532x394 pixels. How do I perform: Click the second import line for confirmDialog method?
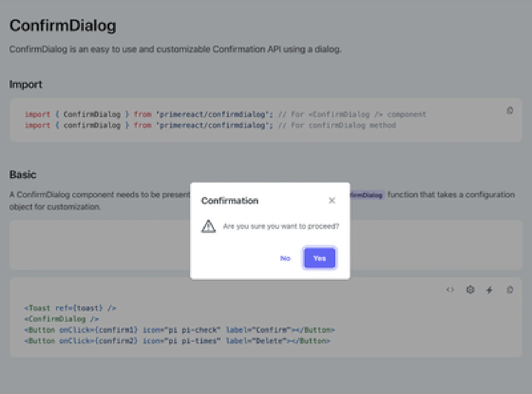210,125
